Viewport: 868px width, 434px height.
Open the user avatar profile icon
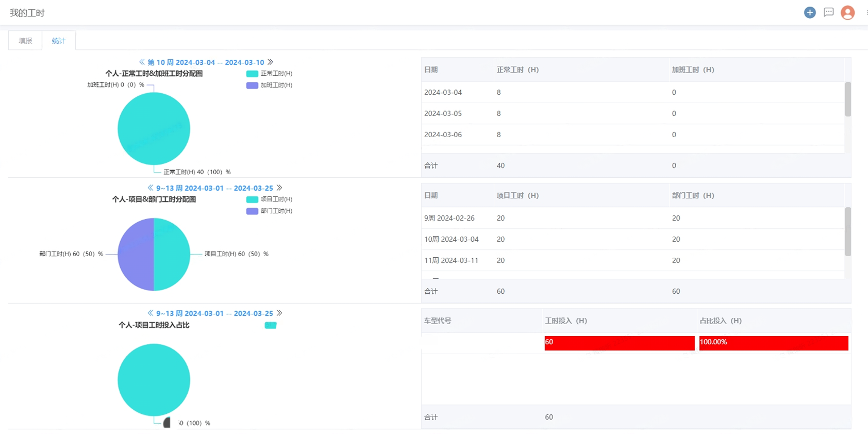coord(847,12)
